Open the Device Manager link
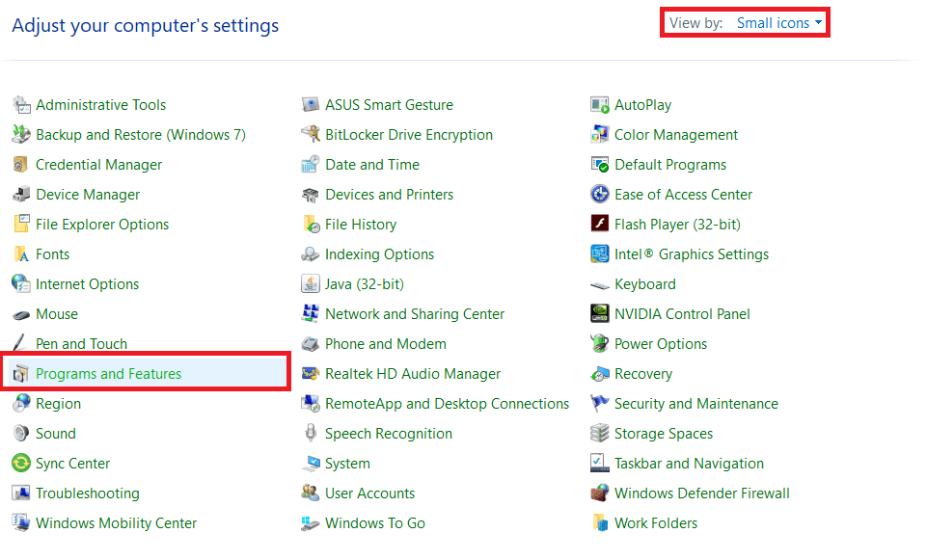Viewport: 927px width, 560px height. [x=88, y=195]
